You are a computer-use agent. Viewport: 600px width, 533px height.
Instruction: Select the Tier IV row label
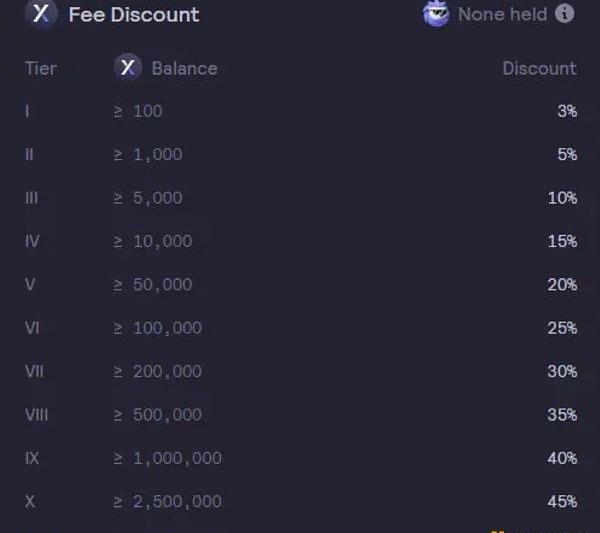click(31, 241)
